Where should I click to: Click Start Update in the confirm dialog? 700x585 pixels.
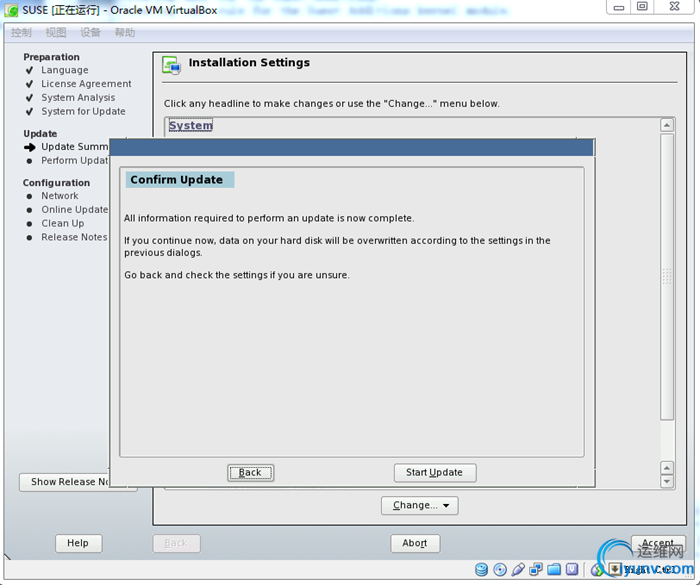tap(435, 472)
